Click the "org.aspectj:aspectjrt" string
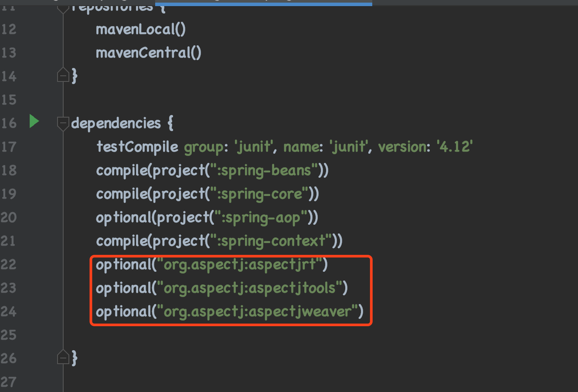 click(239, 265)
